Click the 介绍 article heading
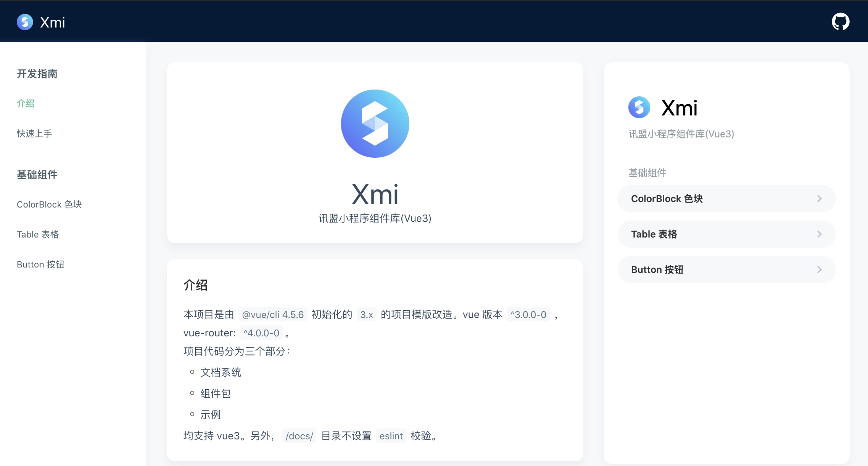The height and width of the screenshot is (466, 868). click(x=196, y=285)
